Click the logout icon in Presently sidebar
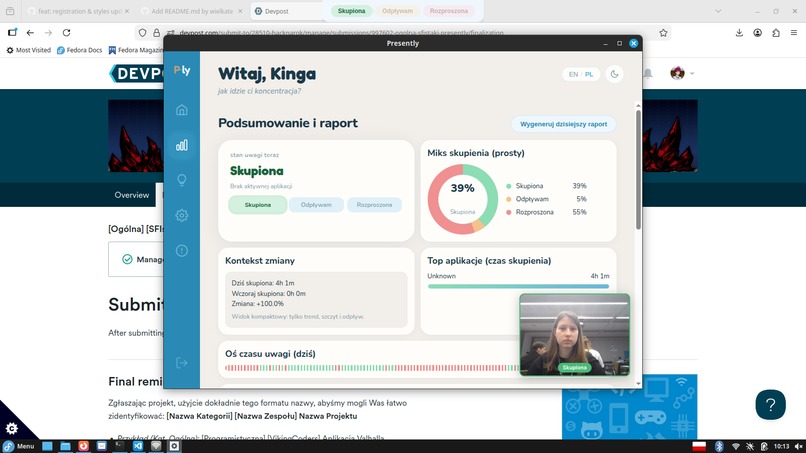The width and height of the screenshot is (806, 453). click(181, 363)
